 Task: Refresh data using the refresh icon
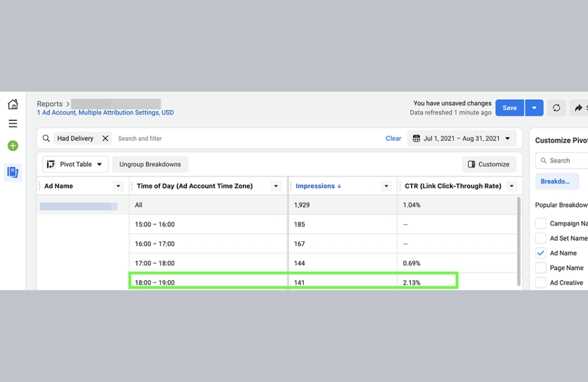(x=556, y=108)
